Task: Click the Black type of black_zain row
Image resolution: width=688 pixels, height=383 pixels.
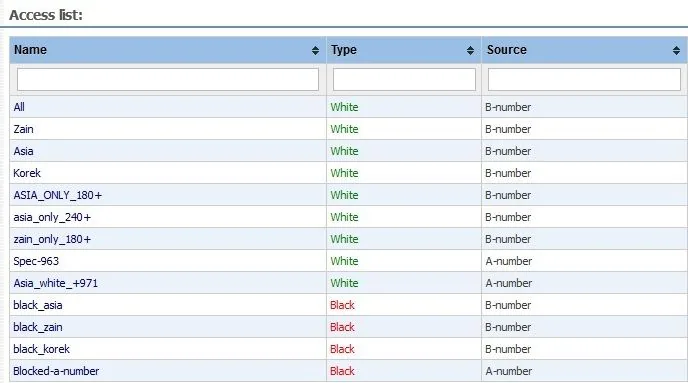Action: pos(342,327)
